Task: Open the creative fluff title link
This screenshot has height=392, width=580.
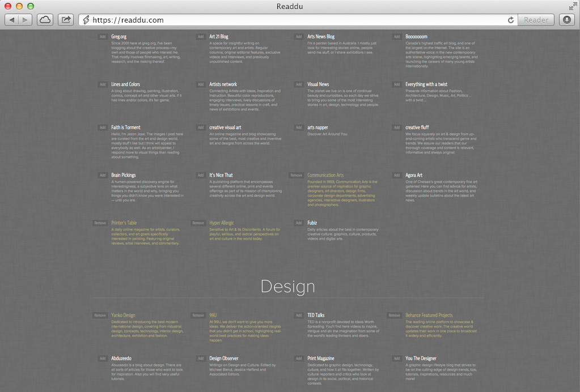Action: tap(417, 127)
